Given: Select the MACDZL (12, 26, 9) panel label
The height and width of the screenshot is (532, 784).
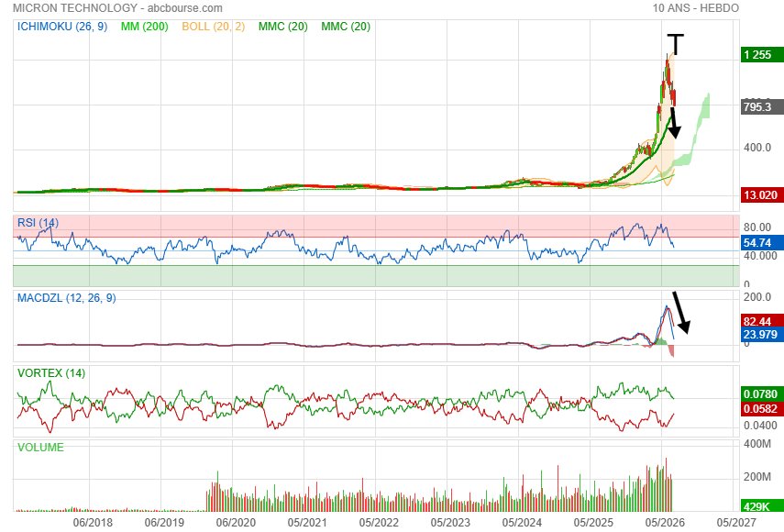Looking at the screenshot, I should pyautogui.click(x=67, y=298).
